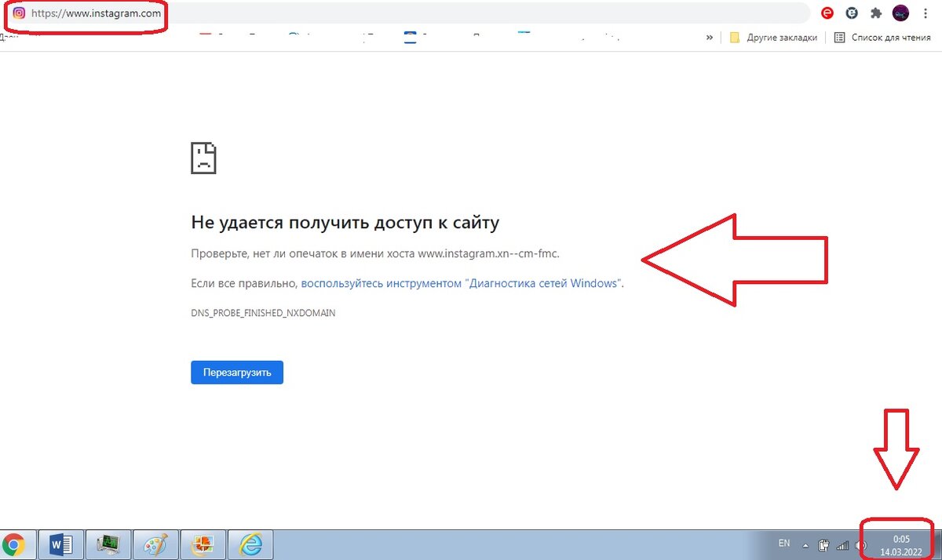The image size is (942, 560).
Task: Open Paint from the taskbar
Action: 155,544
